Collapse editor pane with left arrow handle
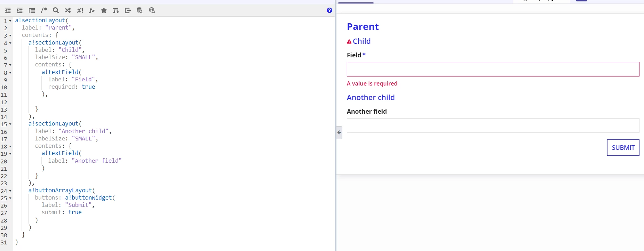644x251 pixels. pos(339,132)
